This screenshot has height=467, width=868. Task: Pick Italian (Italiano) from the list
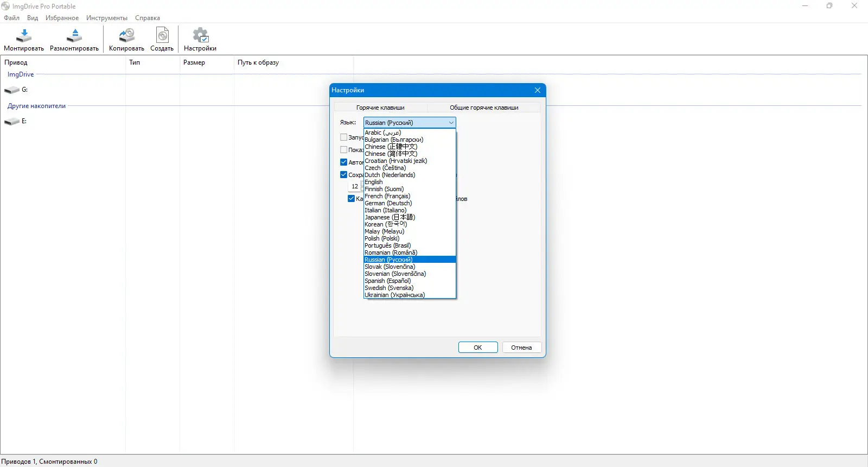pyautogui.click(x=410, y=210)
